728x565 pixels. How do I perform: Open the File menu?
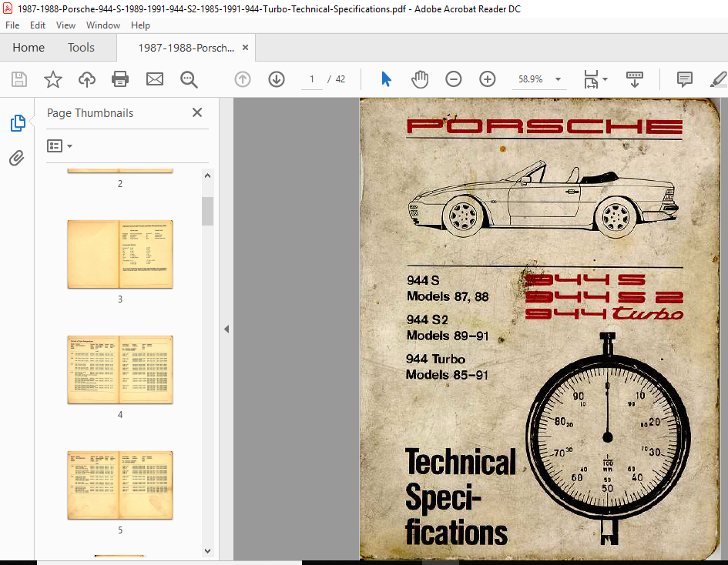(12, 25)
